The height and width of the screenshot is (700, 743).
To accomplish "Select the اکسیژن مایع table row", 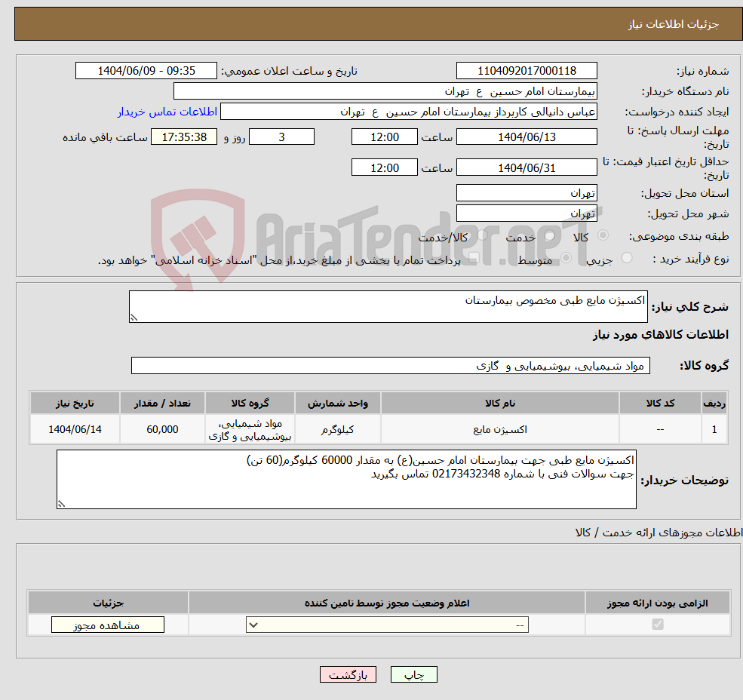I will [x=377, y=428].
